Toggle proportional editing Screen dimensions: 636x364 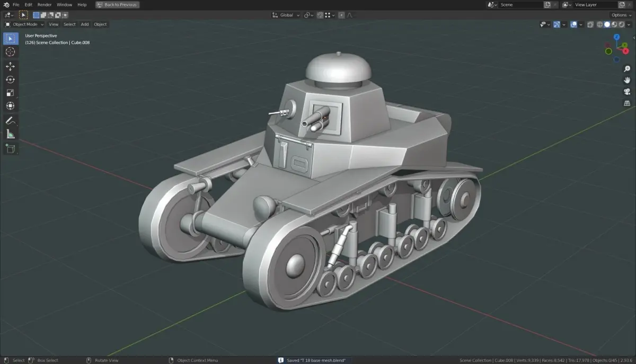pos(341,15)
